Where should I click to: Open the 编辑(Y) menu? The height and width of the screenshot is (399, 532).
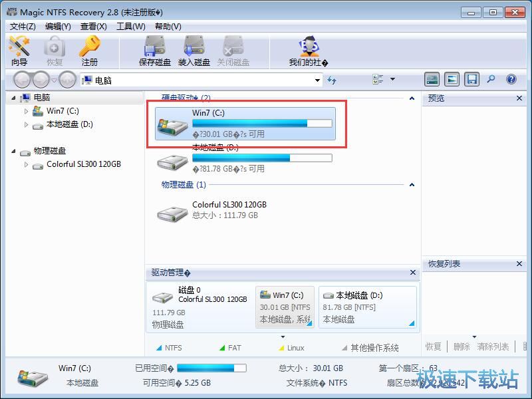click(58, 27)
